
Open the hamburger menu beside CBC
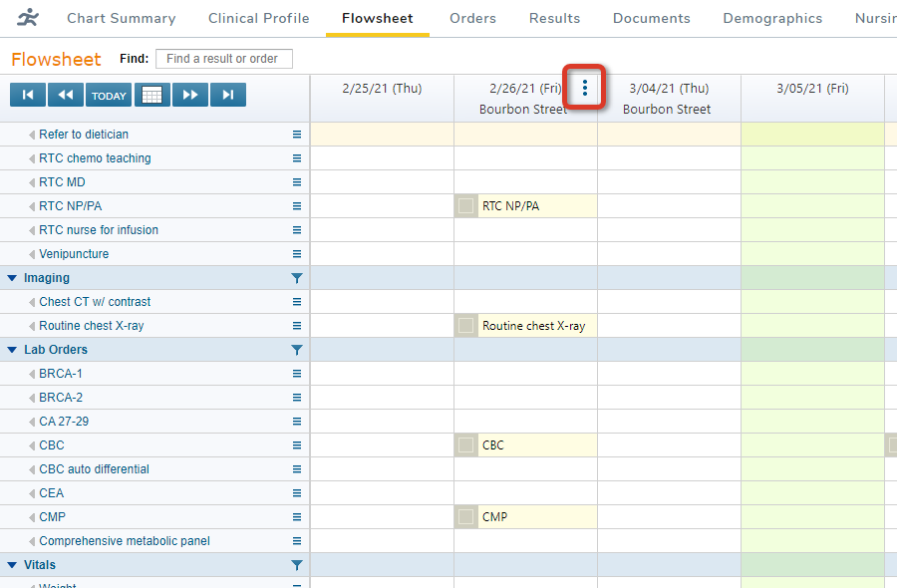coord(296,445)
